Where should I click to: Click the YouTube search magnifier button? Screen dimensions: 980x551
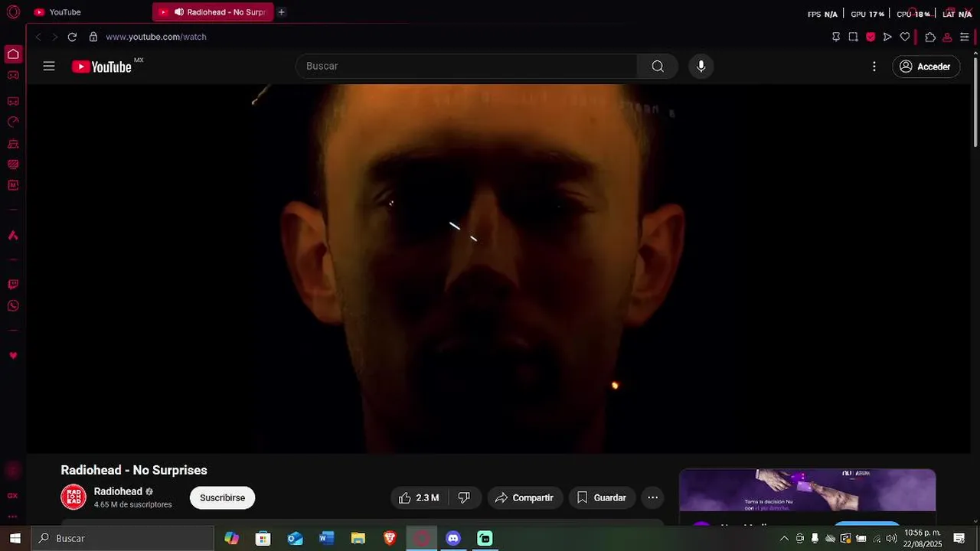coord(658,67)
